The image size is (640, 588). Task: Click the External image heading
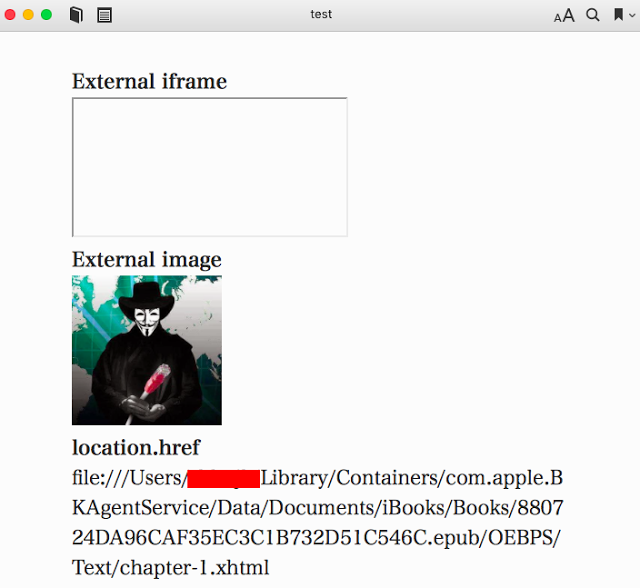click(x=147, y=260)
